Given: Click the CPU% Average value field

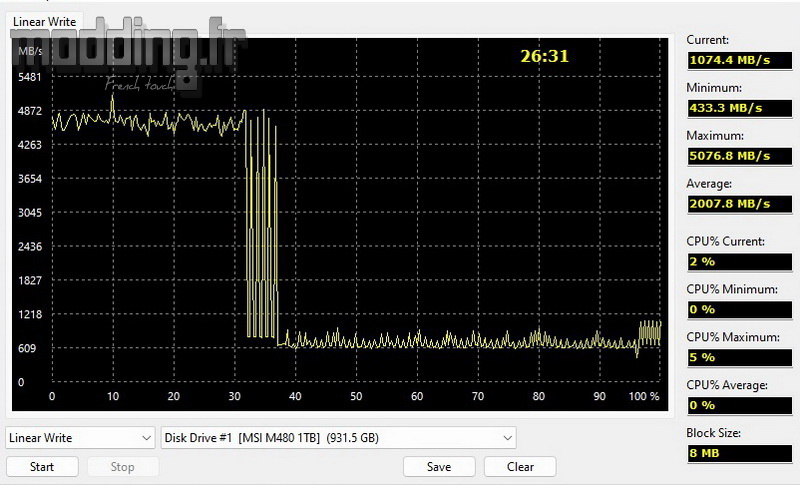Looking at the screenshot, I should (x=739, y=405).
